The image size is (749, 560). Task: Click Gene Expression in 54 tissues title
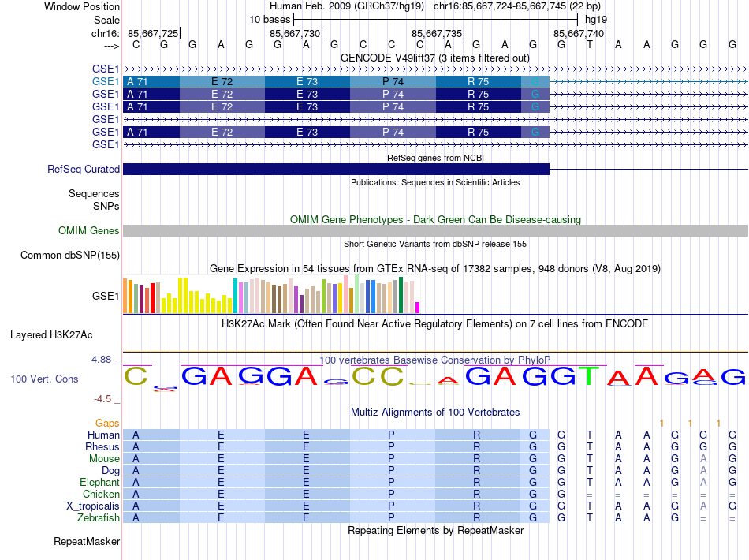435,268
